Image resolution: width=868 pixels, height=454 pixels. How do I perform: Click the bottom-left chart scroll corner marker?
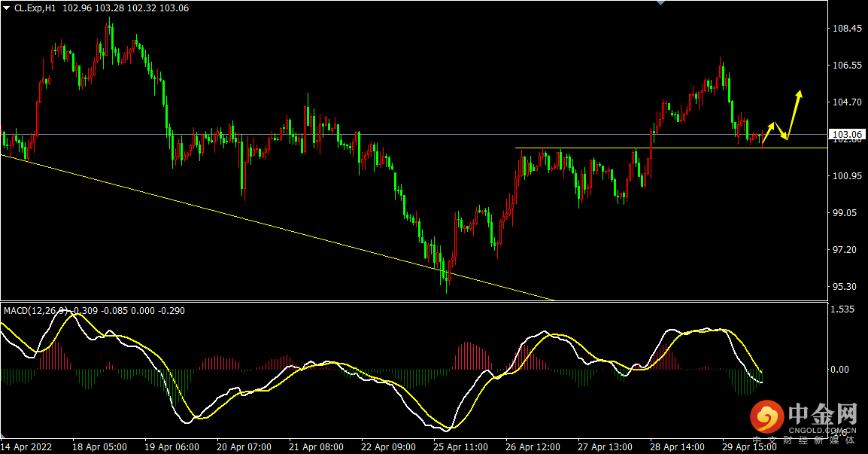tap(3, 436)
